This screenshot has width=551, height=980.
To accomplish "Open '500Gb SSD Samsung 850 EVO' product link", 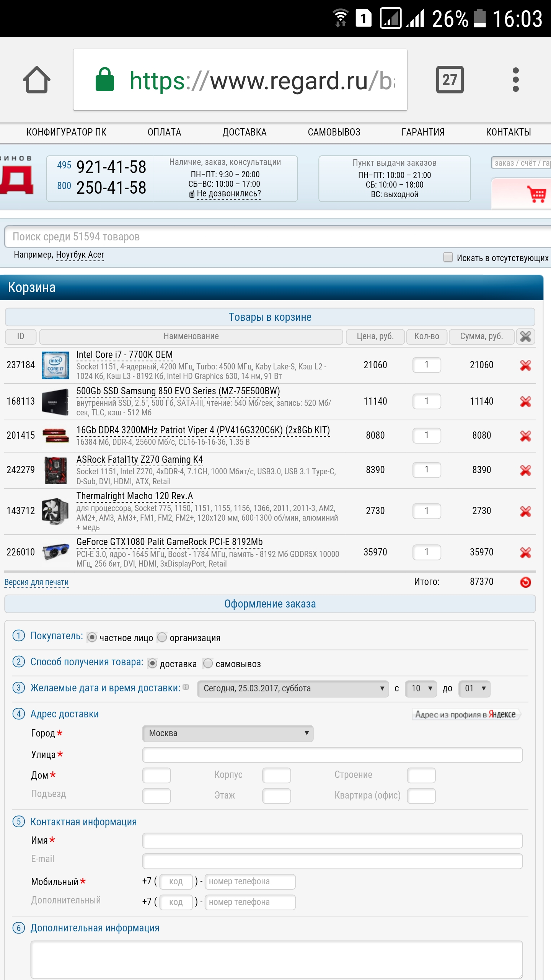I will [x=178, y=391].
